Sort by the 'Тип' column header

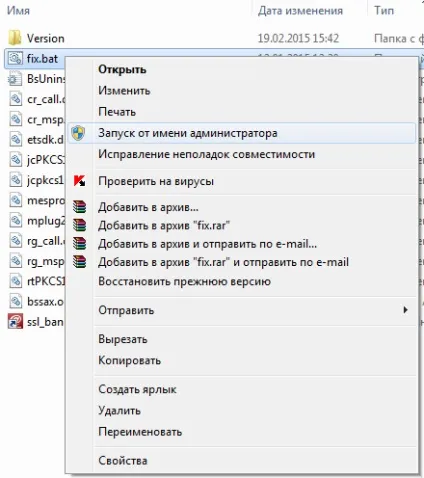[384, 11]
